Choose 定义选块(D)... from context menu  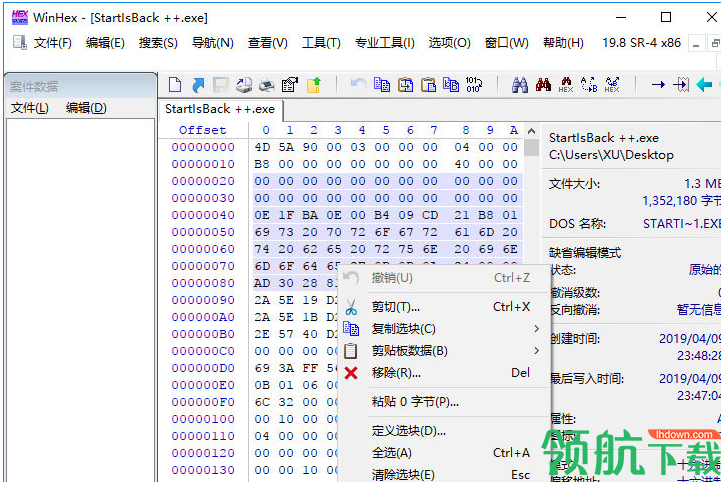445,431
